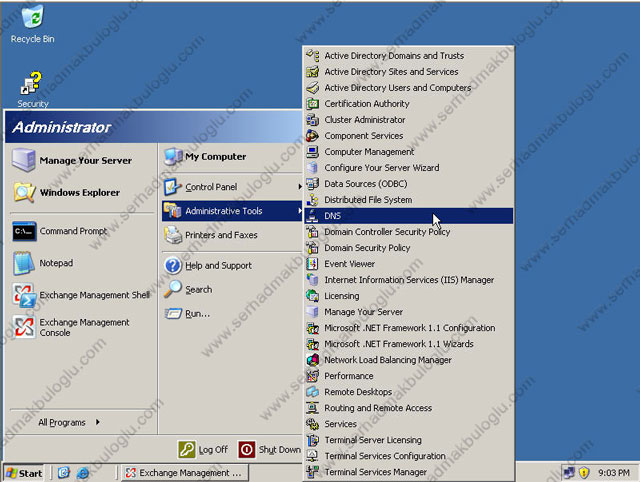The width and height of the screenshot is (640, 482).
Task: Open Remote Desktops
Action: [x=409, y=392]
